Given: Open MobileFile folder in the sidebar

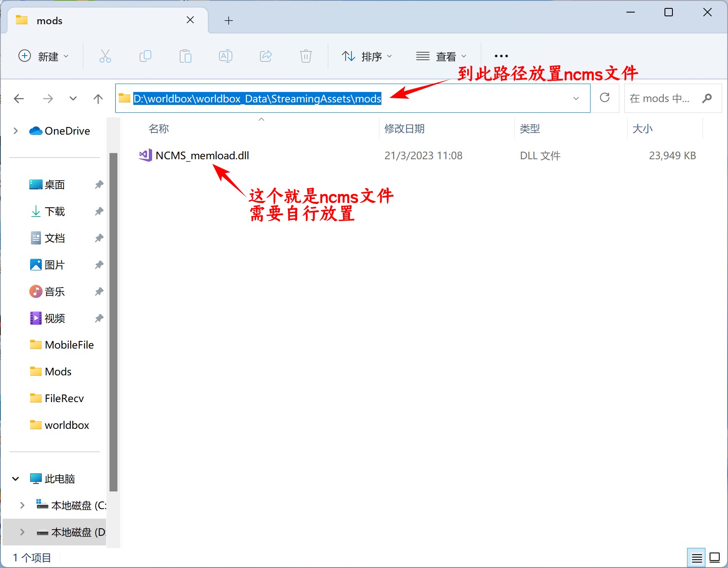Looking at the screenshot, I should click(x=62, y=345).
